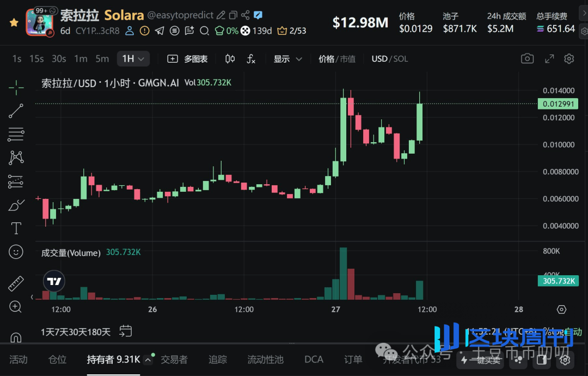Switch to the 流动性池 tab
This screenshot has height=376, width=588.
point(265,360)
